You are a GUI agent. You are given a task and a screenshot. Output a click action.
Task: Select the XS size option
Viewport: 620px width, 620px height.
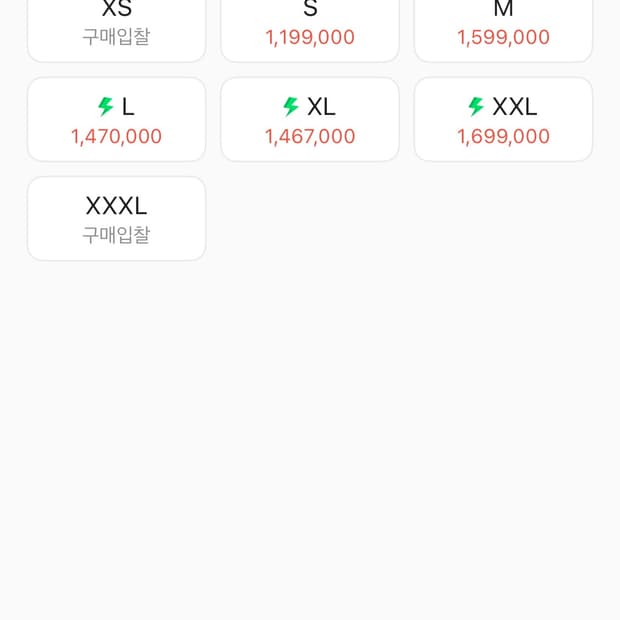point(117,28)
